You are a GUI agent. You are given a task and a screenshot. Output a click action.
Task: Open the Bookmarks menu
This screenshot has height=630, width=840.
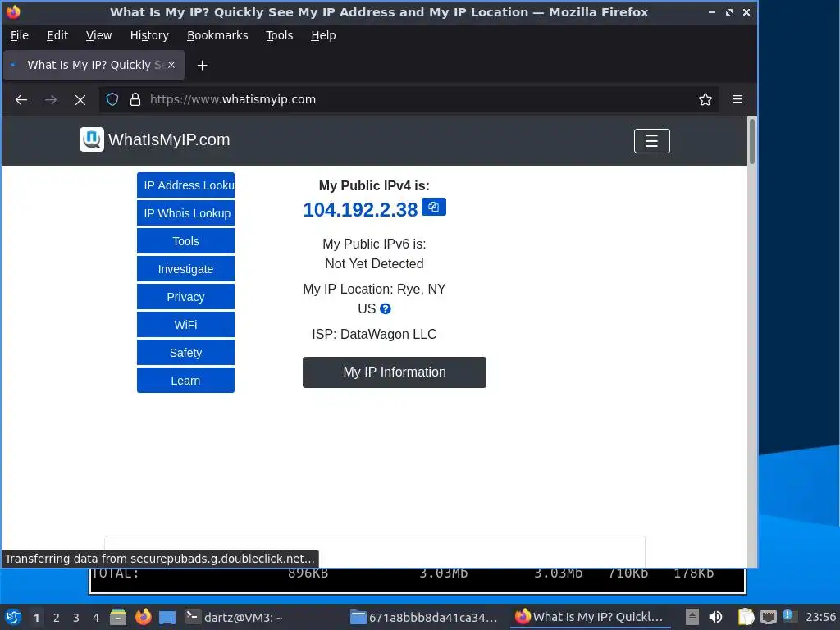tap(217, 35)
